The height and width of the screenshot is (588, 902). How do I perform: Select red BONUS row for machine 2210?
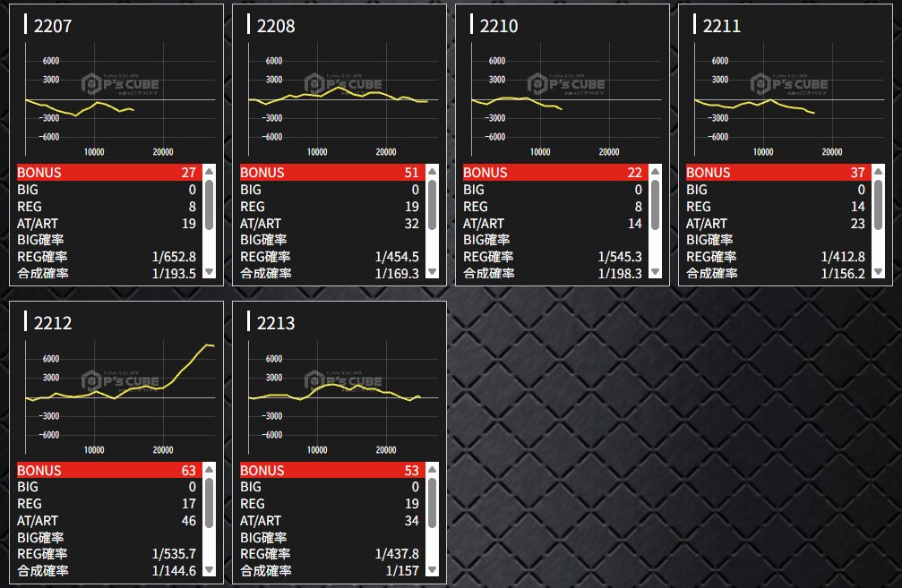[x=554, y=173]
